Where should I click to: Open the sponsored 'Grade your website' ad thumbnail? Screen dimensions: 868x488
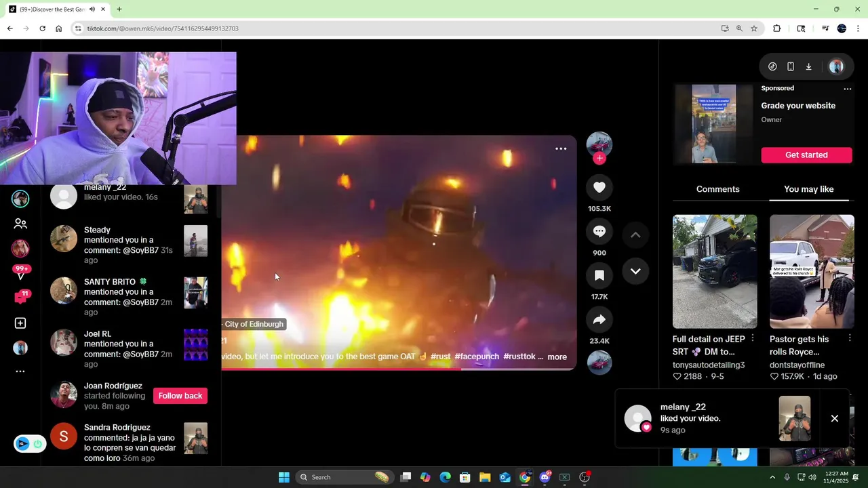[x=713, y=124]
